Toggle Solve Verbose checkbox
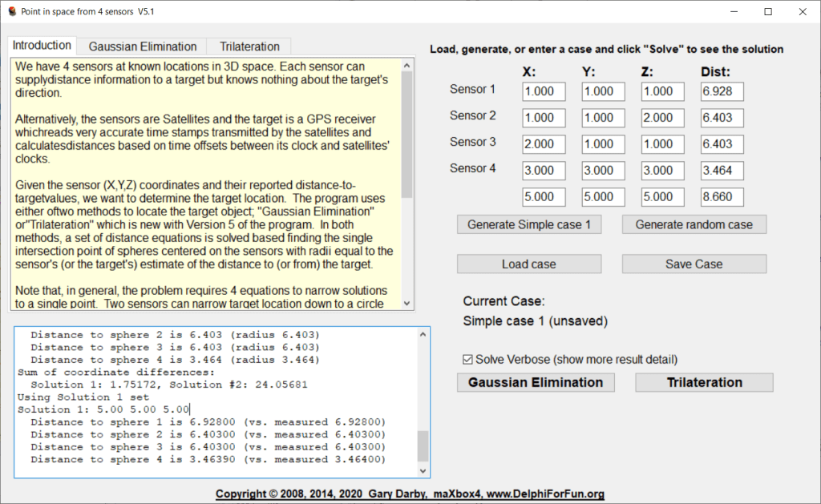 tap(468, 359)
